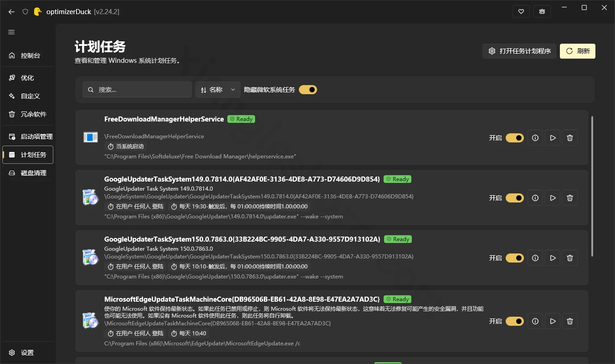615x364 pixels.
Task: Click the back arrow in title bar
Action: [11, 12]
